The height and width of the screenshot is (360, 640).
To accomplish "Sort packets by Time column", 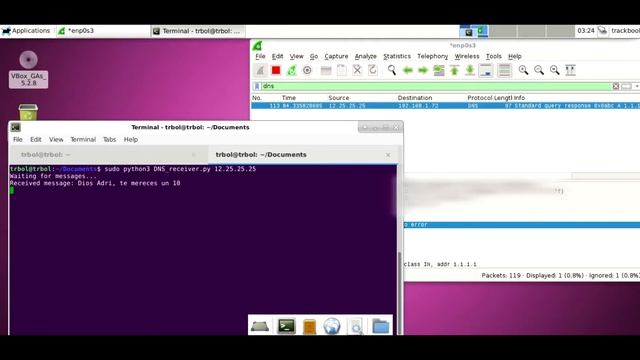I will 289,98.
